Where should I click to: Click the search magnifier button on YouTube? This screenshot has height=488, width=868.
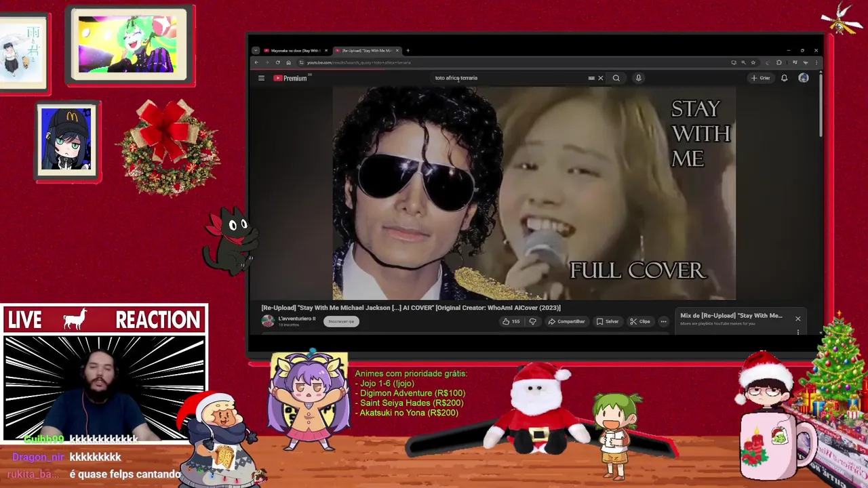coord(616,78)
